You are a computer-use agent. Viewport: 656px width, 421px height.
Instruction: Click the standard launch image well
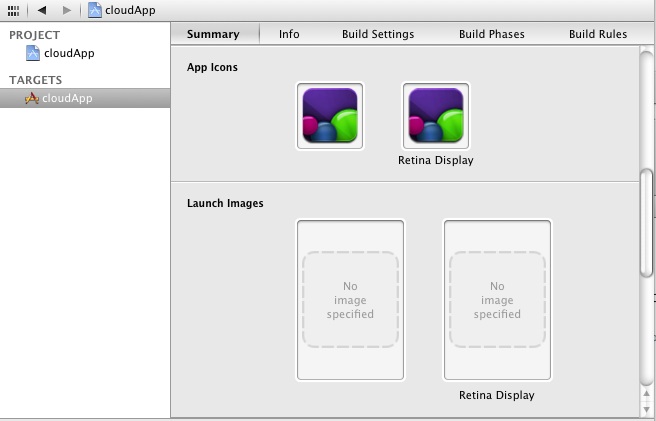click(x=350, y=300)
